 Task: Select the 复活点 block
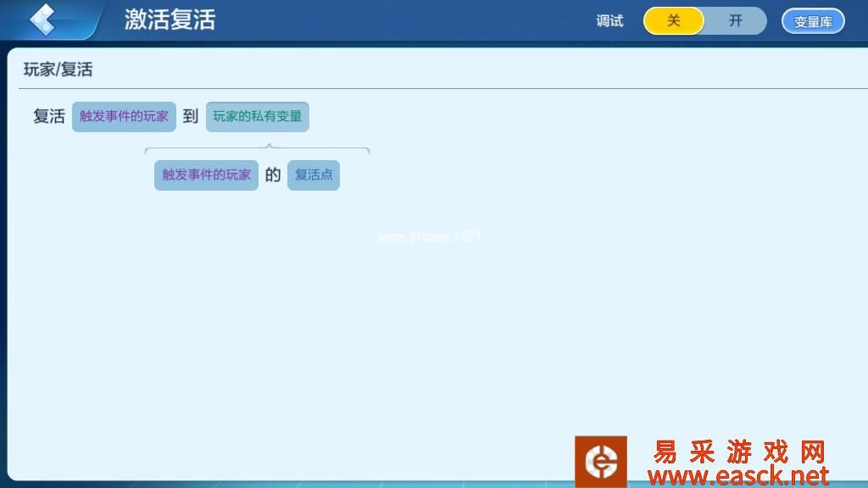tap(314, 175)
